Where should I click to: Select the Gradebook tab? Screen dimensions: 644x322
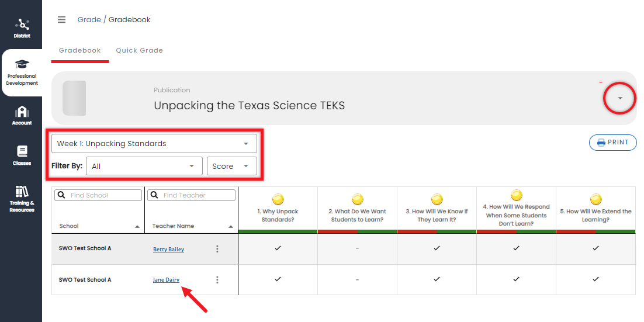coord(79,50)
